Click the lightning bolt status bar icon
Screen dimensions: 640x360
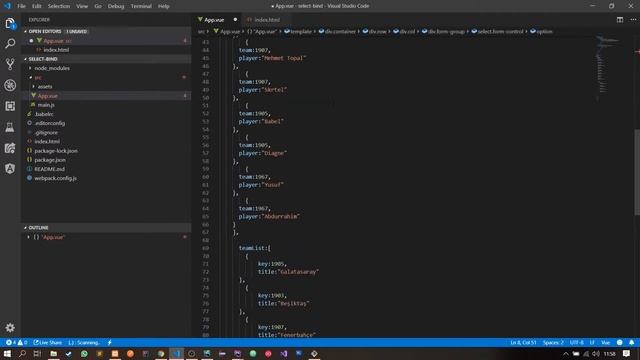109,342
